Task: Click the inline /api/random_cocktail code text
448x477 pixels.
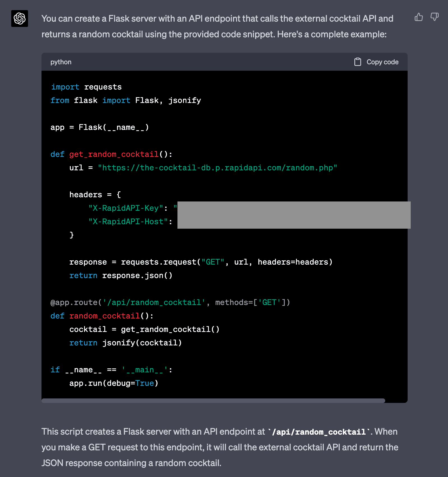Action: 319,432
